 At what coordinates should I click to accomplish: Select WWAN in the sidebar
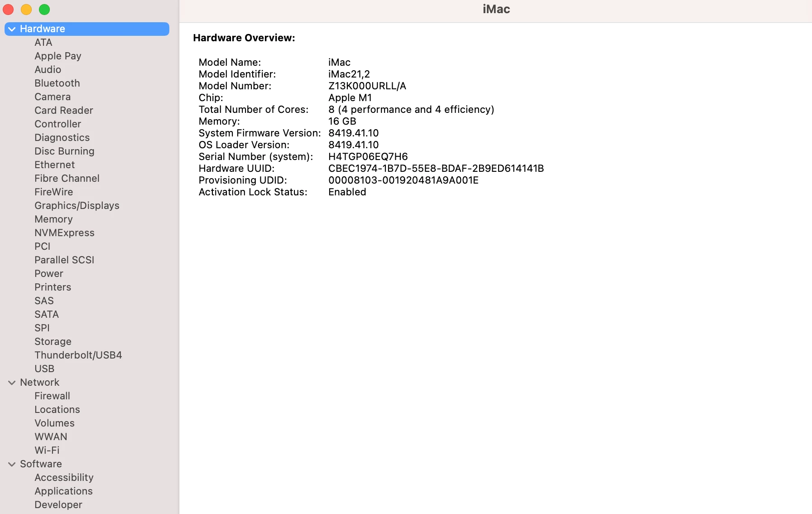[x=51, y=437]
